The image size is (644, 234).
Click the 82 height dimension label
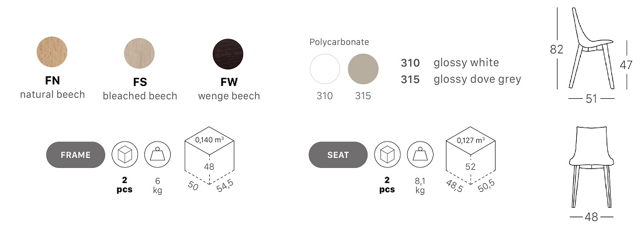556,49
